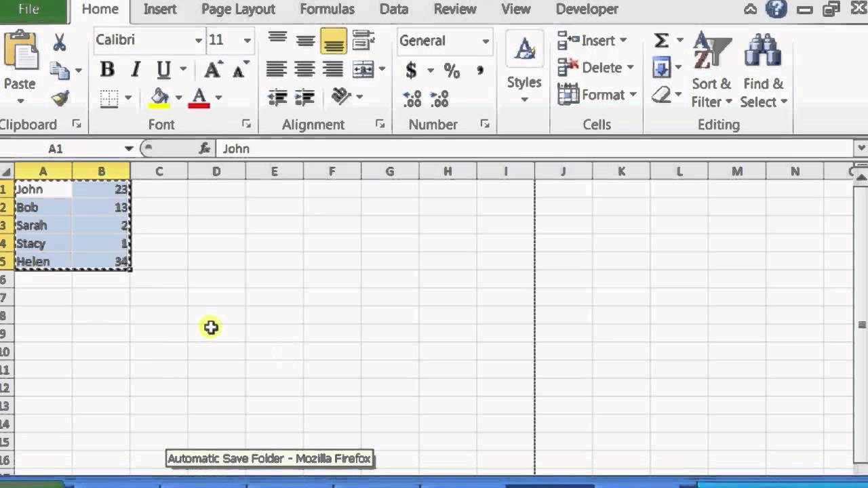Click the AutoSum sigma icon

(661, 40)
